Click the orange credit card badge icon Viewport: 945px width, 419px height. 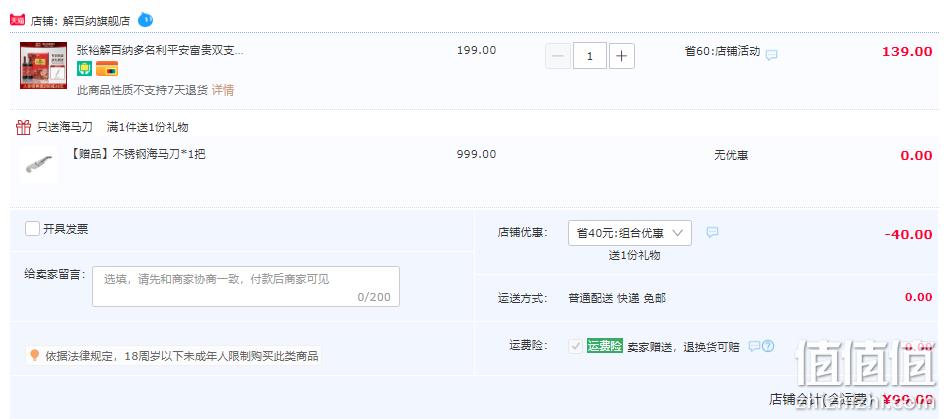point(107,69)
